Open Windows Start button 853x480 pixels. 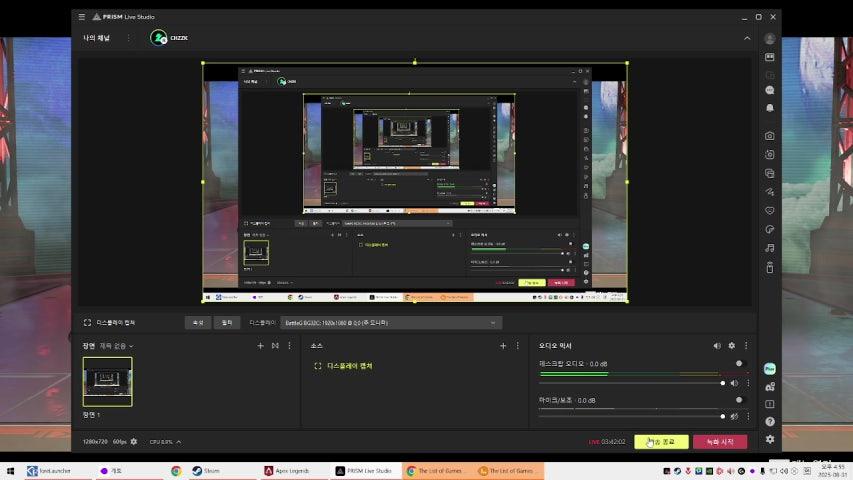point(10,471)
